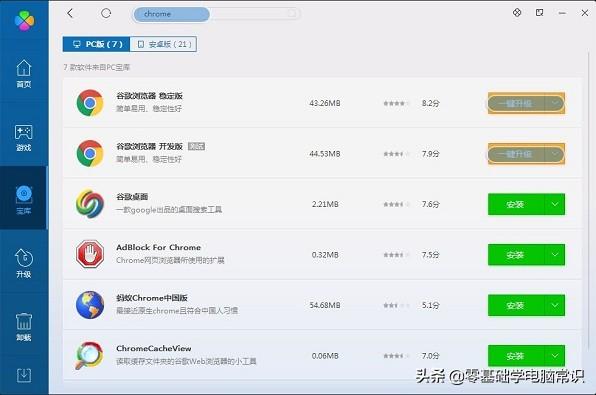Switch to the 安卓版 (21) tab

pos(163,44)
